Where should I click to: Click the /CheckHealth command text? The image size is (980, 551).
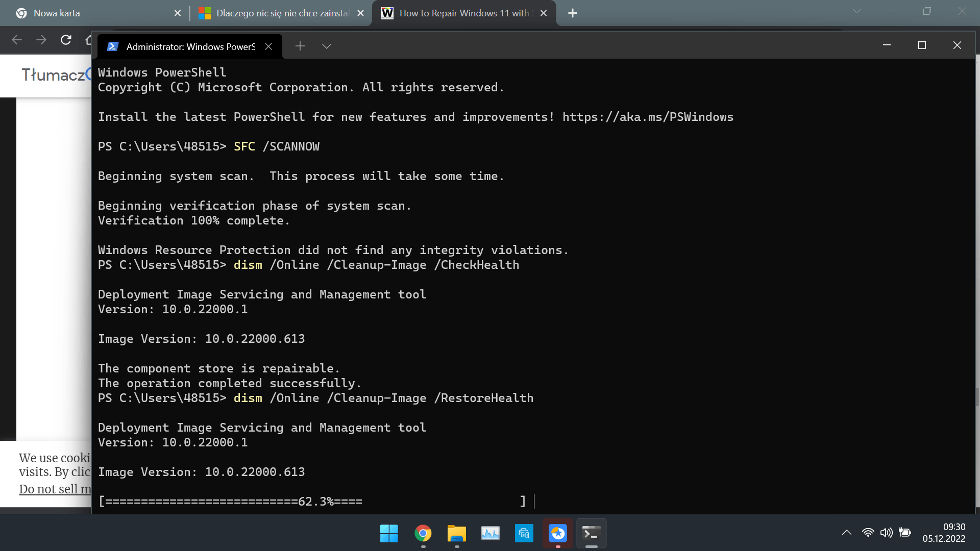click(x=477, y=265)
